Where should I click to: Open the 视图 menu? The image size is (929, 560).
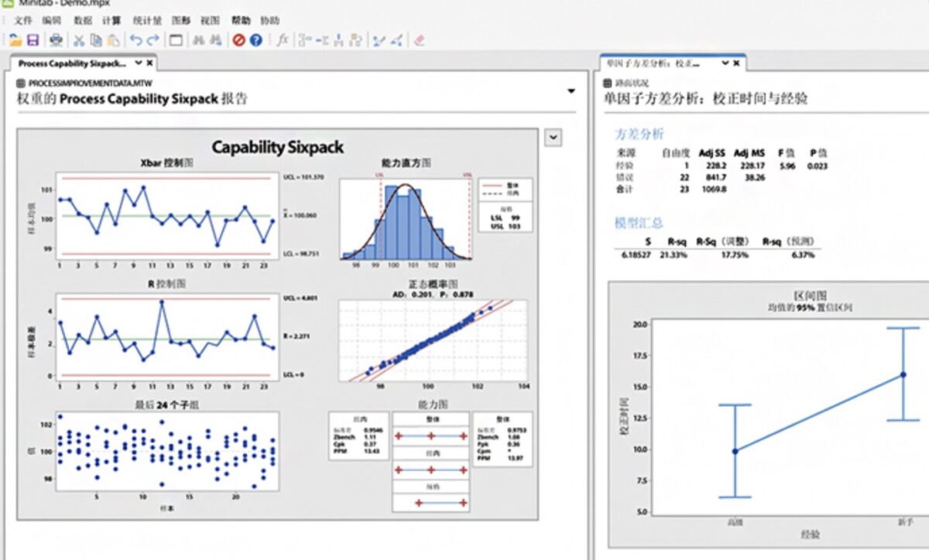[x=210, y=20]
